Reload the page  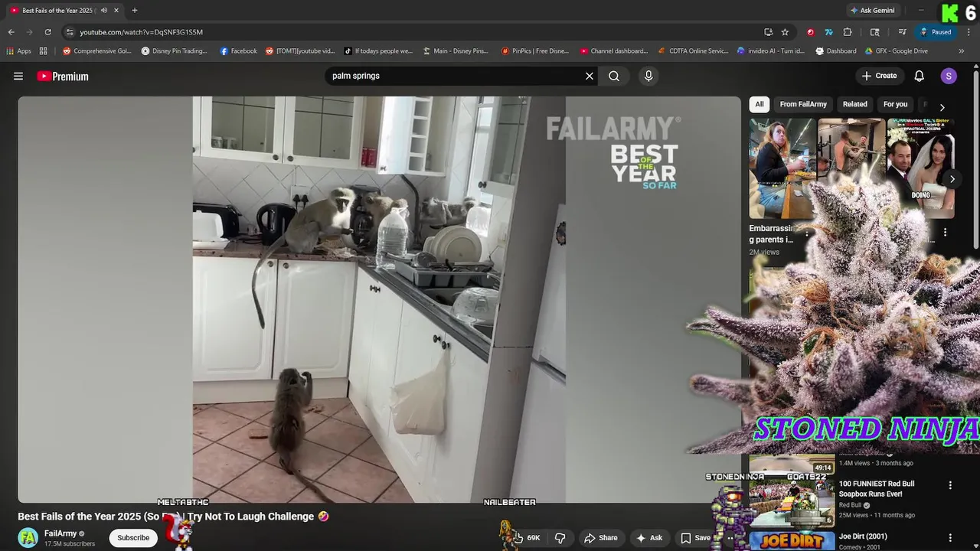click(47, 32)
